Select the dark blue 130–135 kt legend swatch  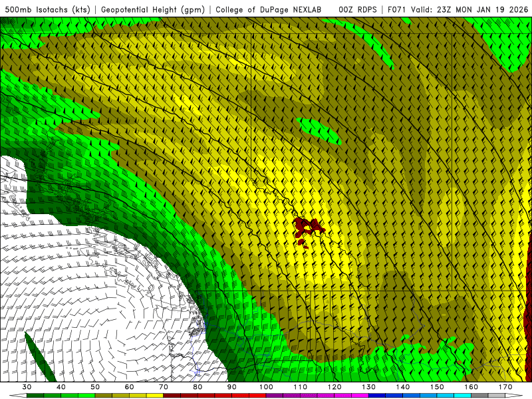[377, 395]
